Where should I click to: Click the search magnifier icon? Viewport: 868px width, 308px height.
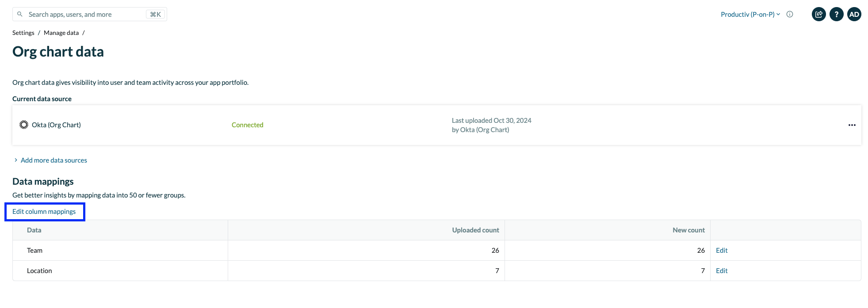click(20, 14)
